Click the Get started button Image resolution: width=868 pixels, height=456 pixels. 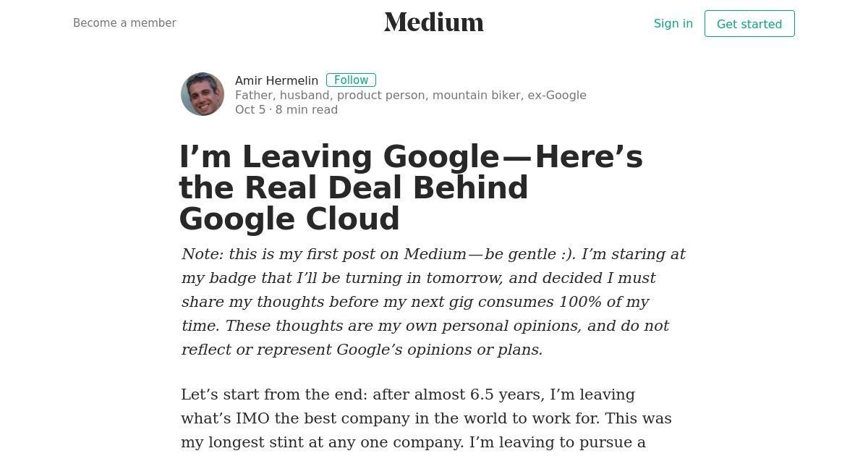[749, 24]
